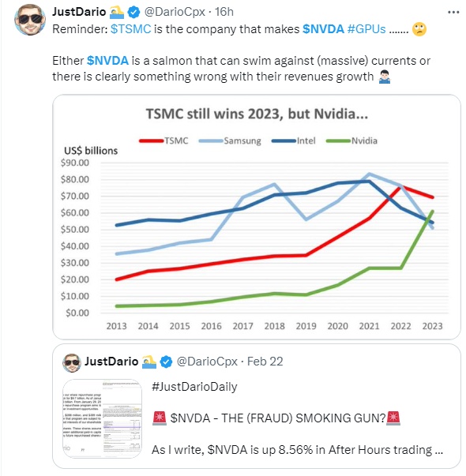Open the $NVDA cashtag after 'Either'
This screenshot has height=476, width=466.
107,61
